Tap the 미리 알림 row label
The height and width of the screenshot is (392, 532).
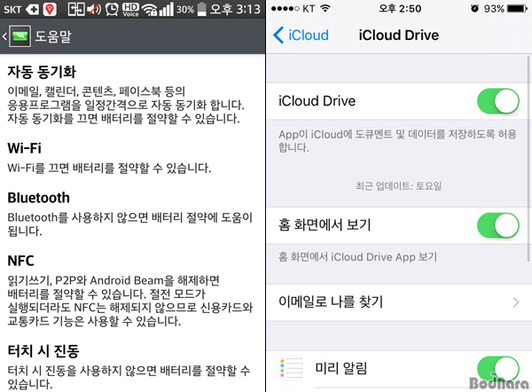pos(341,368)
